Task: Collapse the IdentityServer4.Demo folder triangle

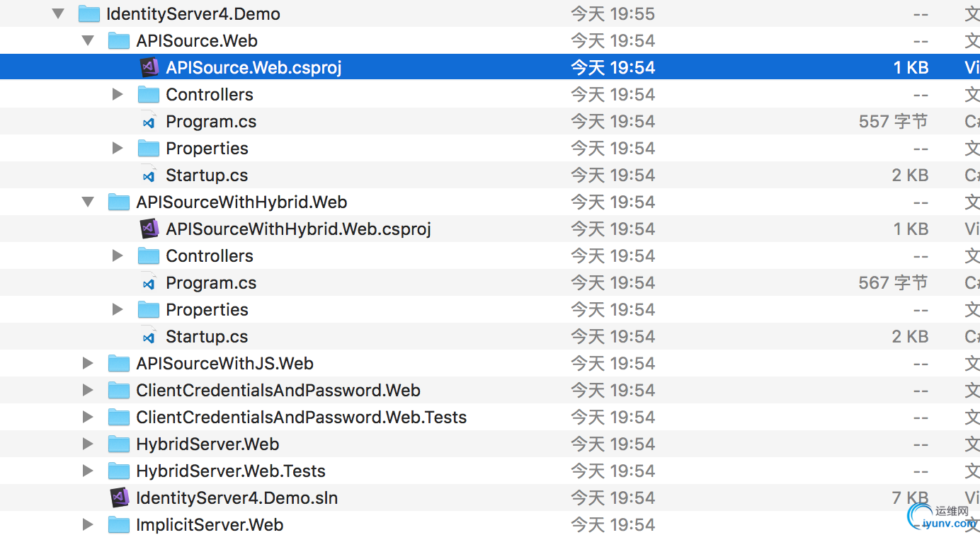Action: pos(58,13)
